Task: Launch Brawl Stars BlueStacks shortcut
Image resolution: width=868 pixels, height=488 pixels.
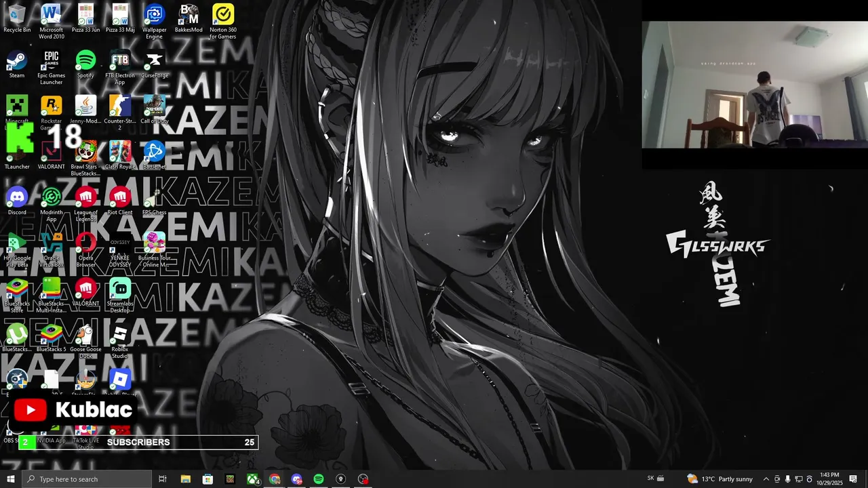Action: pos(85,158)
